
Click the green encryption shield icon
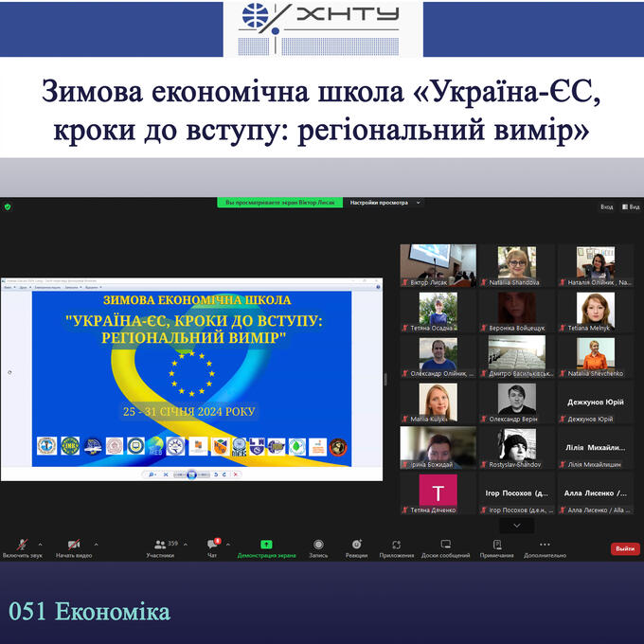click(x=8, y=206)
